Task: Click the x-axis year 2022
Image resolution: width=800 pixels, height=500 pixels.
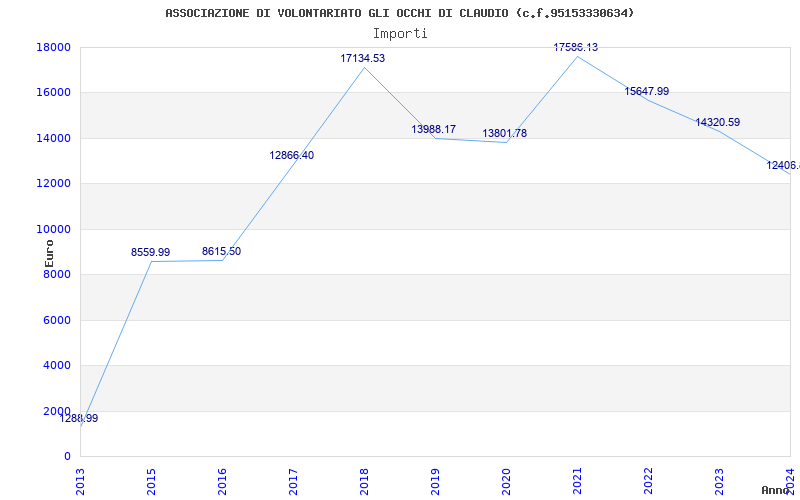Action: (648, 481)
